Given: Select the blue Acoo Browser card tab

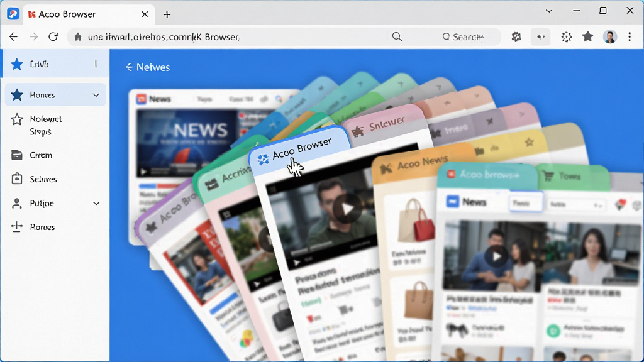Looking at the screenshot, I should pos(299,151).
